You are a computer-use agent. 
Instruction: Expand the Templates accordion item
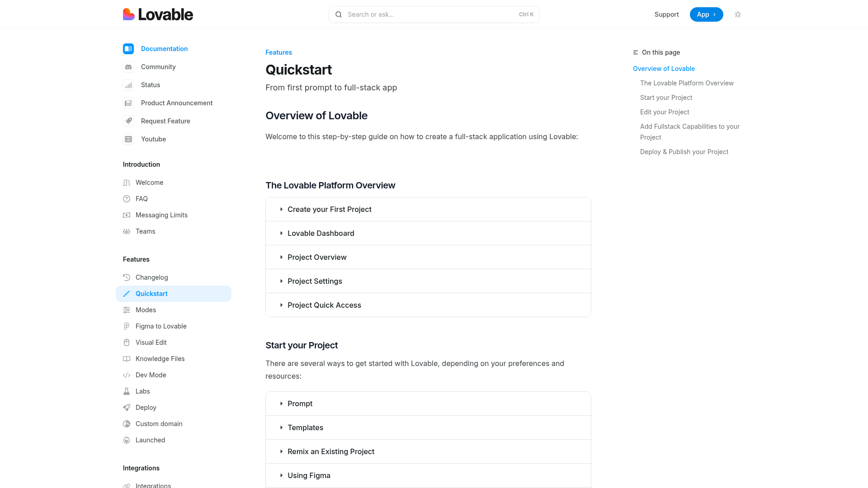click(x=428, y=427)
